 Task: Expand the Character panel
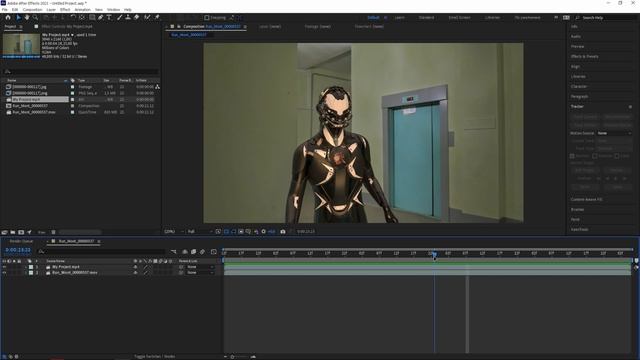[579, 87]
